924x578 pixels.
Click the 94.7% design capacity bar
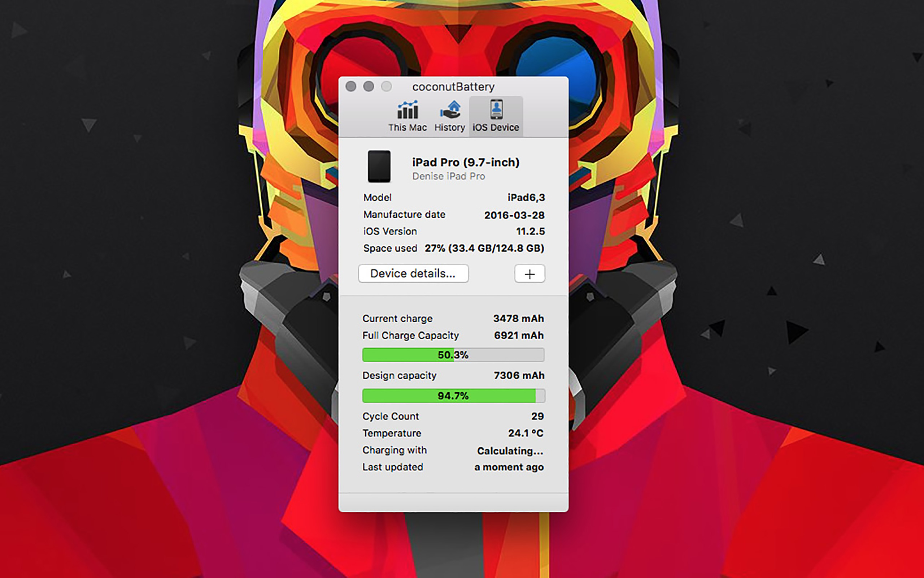(x=453, y=396)
